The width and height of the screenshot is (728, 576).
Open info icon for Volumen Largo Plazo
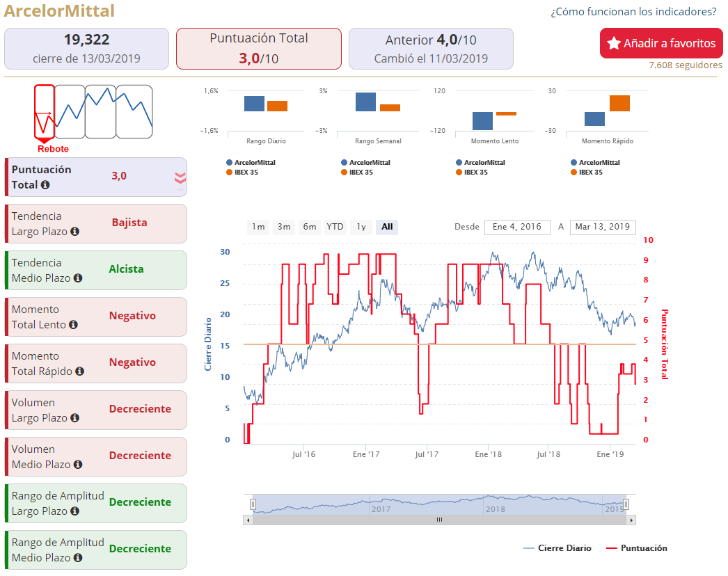tap(74, 417)
